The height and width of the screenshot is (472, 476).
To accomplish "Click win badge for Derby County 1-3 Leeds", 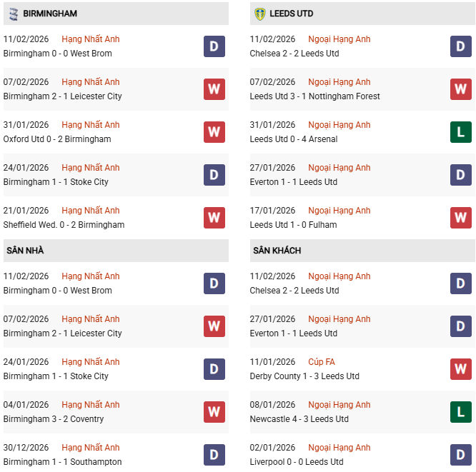I will pyautogui.click(x=461, y=369).
